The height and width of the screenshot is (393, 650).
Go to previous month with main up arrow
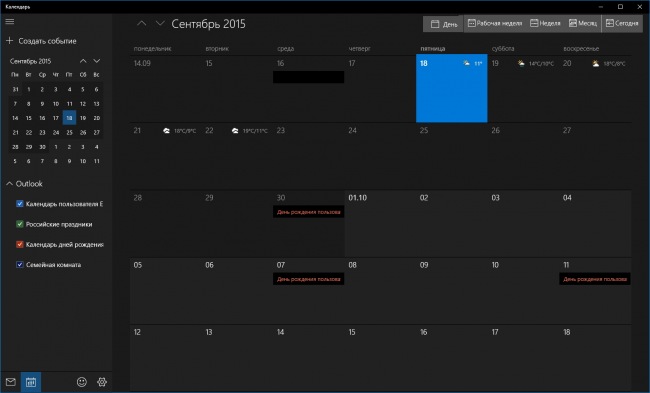(141, 24)
